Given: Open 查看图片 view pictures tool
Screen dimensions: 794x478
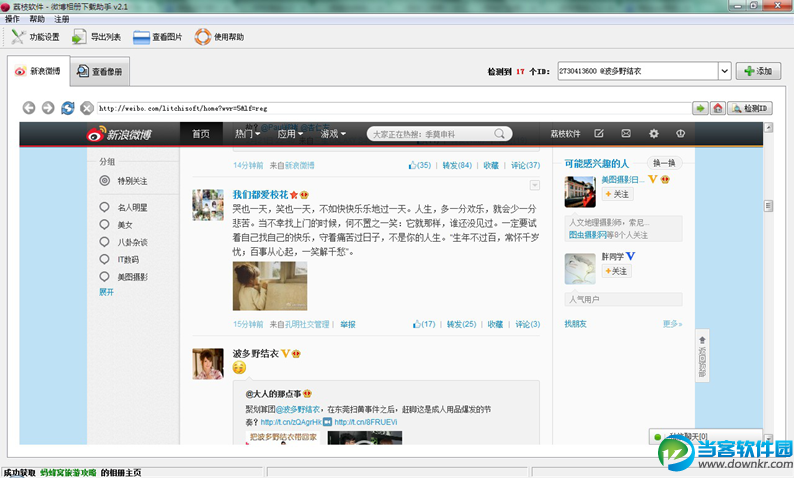Looking at the screenshot, I should [157, 37].
